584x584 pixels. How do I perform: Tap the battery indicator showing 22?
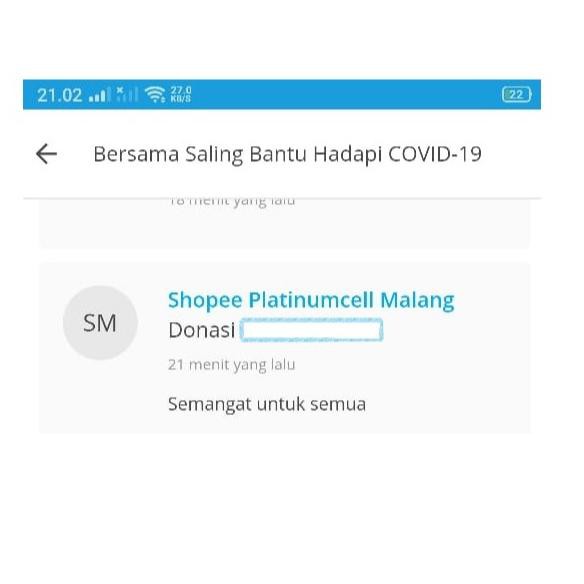pos(516,95)
